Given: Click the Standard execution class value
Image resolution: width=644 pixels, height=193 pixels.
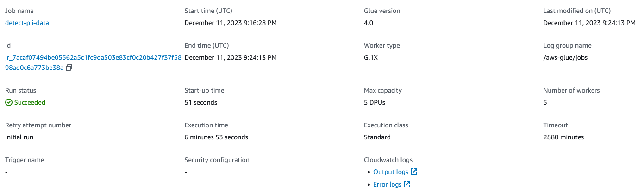Looking at the screenshot, I should pyautogui.click(x=377, y=137).
